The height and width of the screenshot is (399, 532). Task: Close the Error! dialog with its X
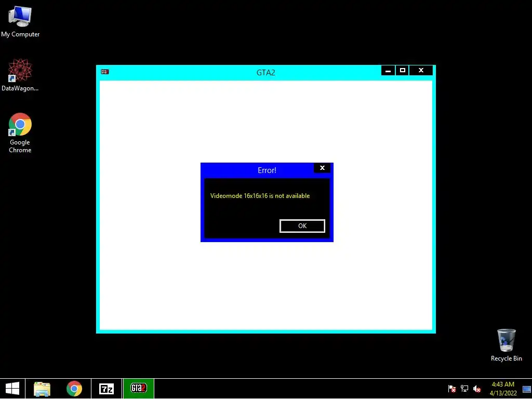coord(322,168)
